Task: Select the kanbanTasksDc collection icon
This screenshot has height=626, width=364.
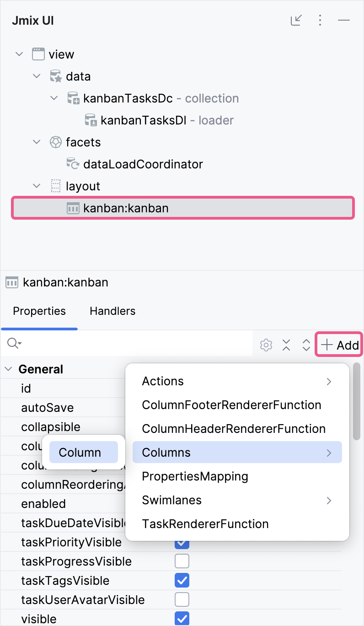Action: [73, 98]
